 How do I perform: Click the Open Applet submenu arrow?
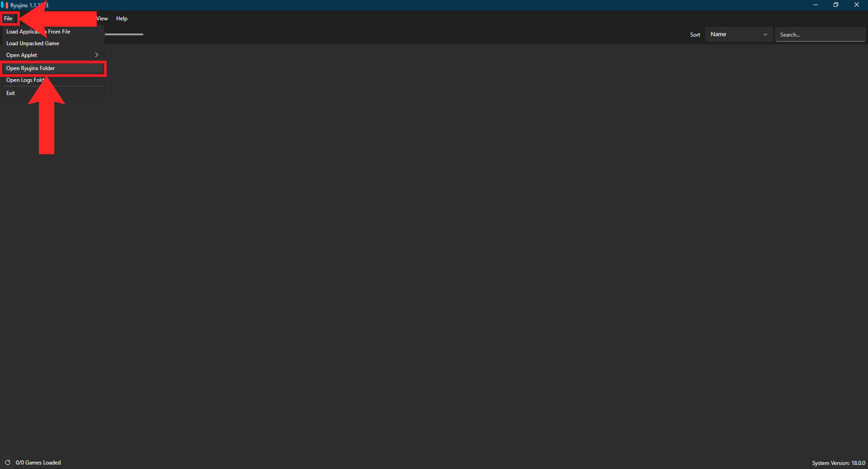click(96, 55)
